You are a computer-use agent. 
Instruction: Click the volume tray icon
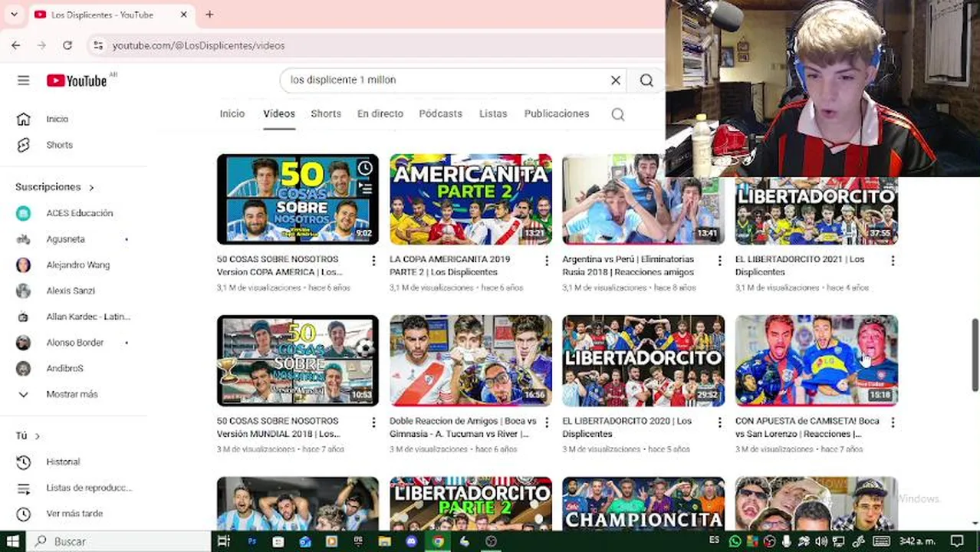[821, 541]
